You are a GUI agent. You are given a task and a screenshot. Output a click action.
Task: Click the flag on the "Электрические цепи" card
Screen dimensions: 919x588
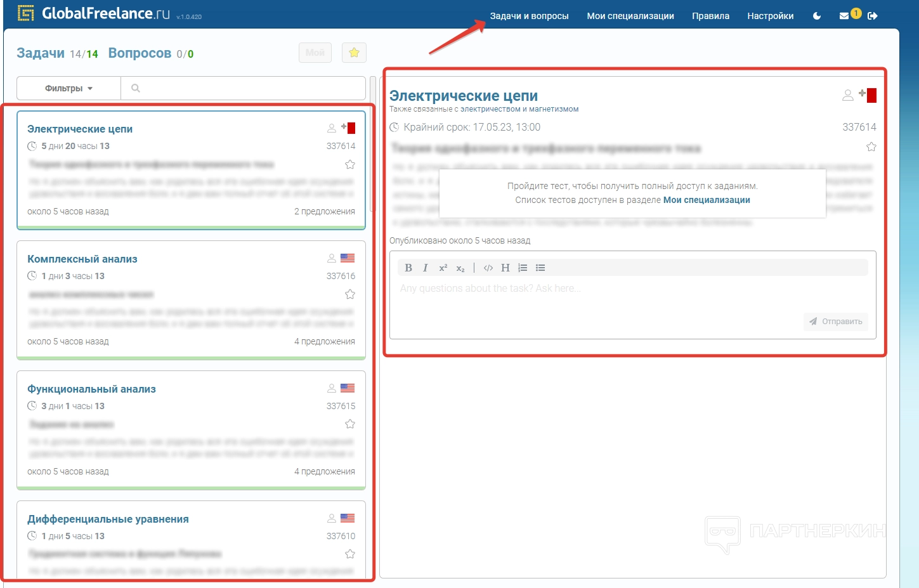(348, 128)
